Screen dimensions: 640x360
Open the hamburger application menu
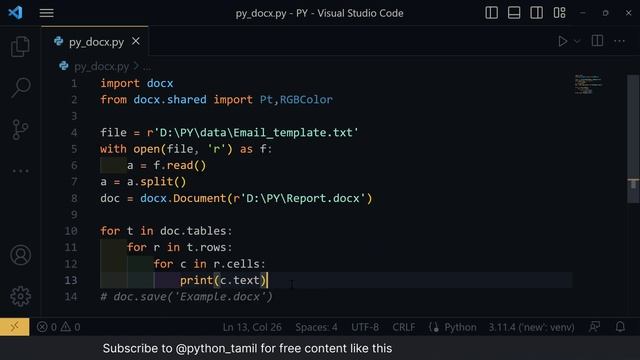tap(47, 13)
